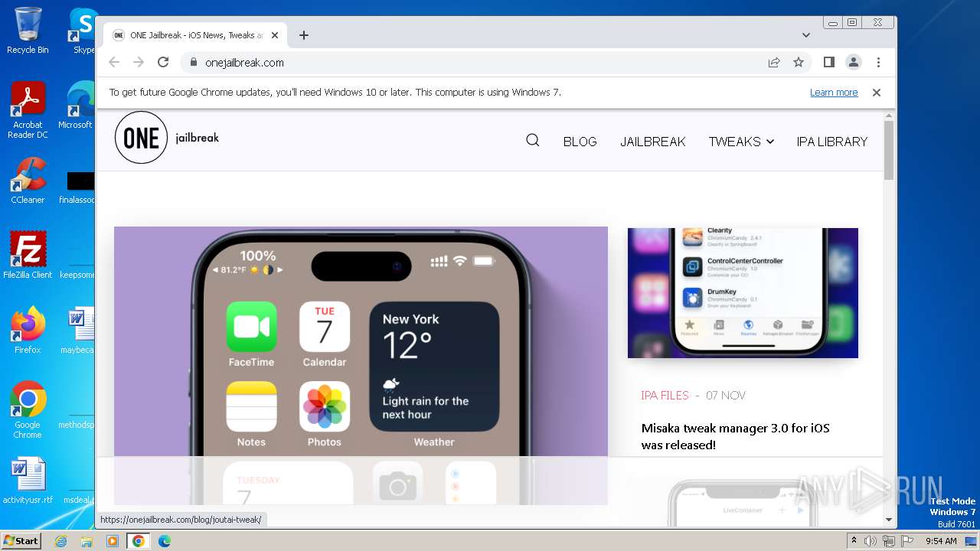Open Firefox desktop icon
980x551 pixels.
point(28,331)
